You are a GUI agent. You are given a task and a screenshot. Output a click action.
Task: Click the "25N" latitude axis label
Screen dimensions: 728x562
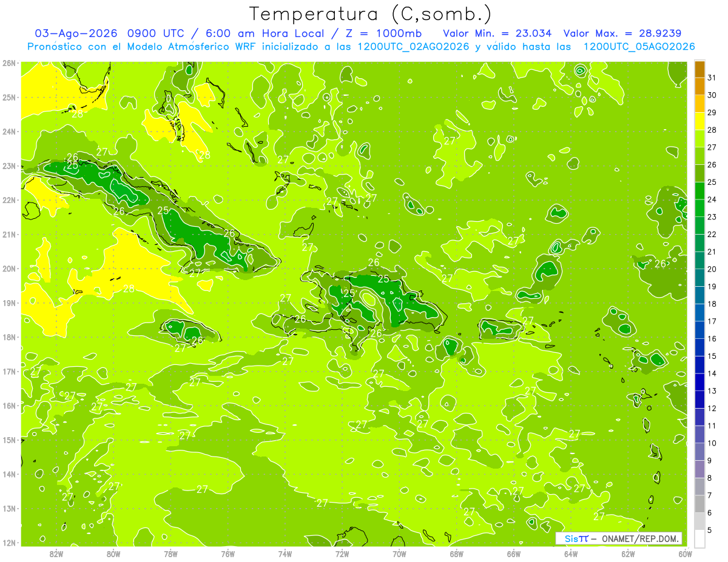coord(9,97)
